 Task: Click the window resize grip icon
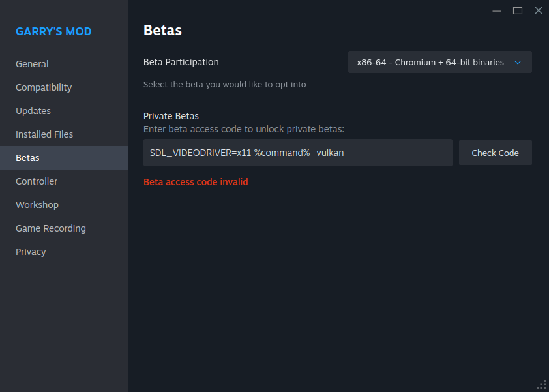pos(542,385)
